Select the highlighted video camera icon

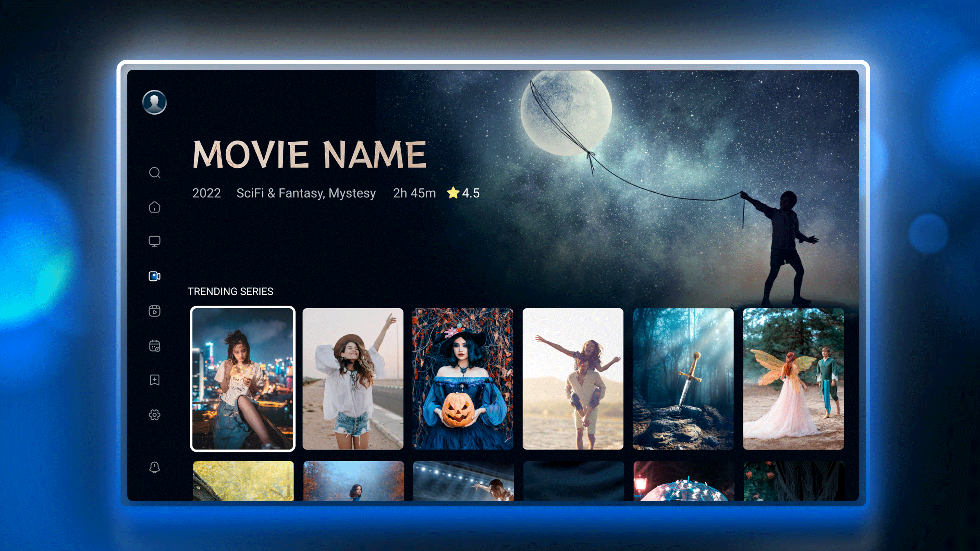pos(154,276)
